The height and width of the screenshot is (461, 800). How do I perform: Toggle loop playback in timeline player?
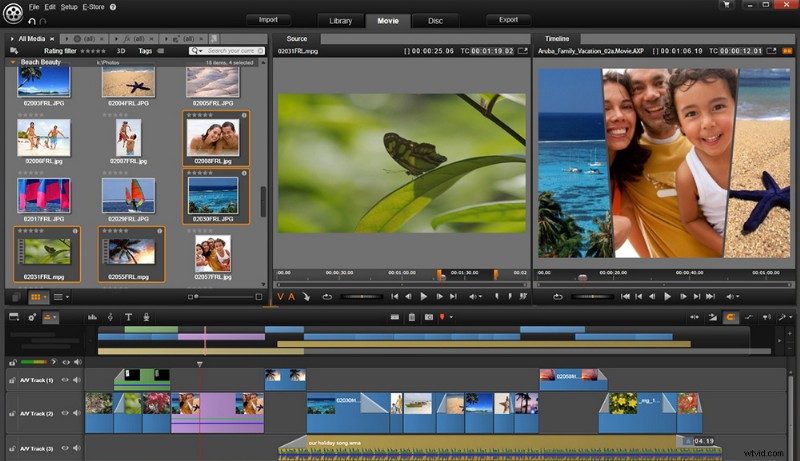(x=558, y=297)
